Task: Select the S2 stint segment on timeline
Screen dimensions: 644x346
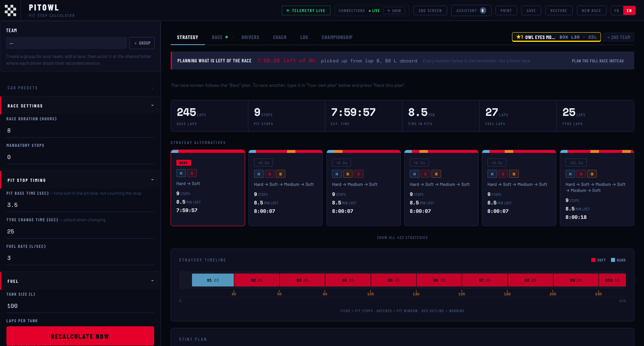Action: click(257, 280)
